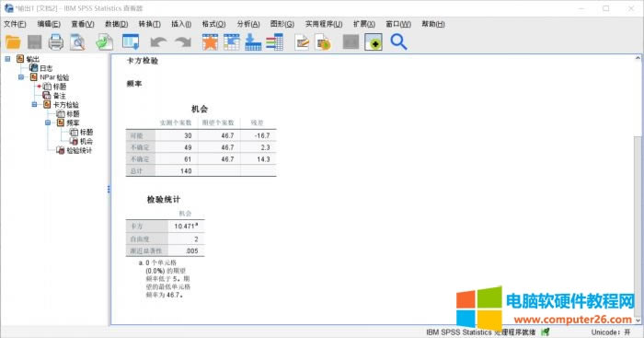Open the 扩展(X) menu
The image size is (644, 338).
click(364, 24)
